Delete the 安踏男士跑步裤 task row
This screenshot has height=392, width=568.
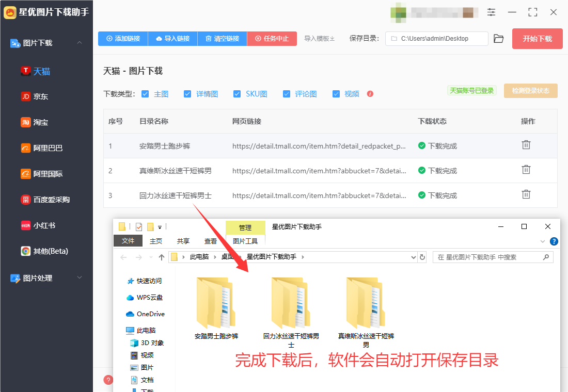pos(526,145)
